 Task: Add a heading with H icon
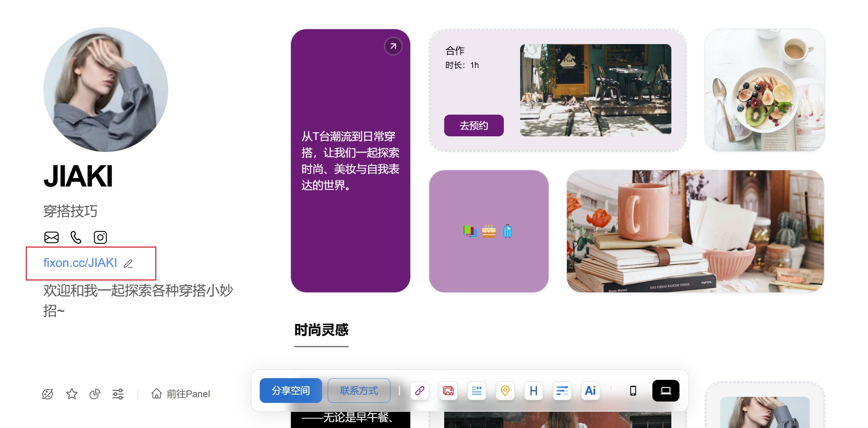coord(534,391)
